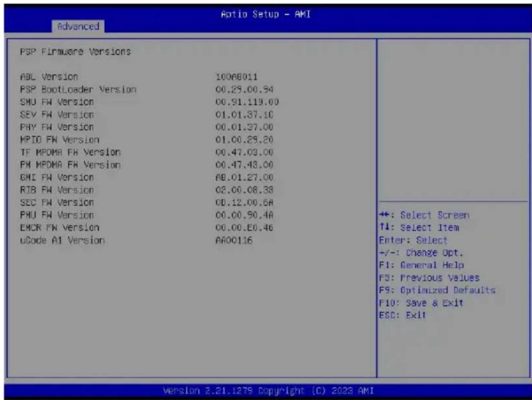Click the value 01.00.29.20

(x=244, y=140)
